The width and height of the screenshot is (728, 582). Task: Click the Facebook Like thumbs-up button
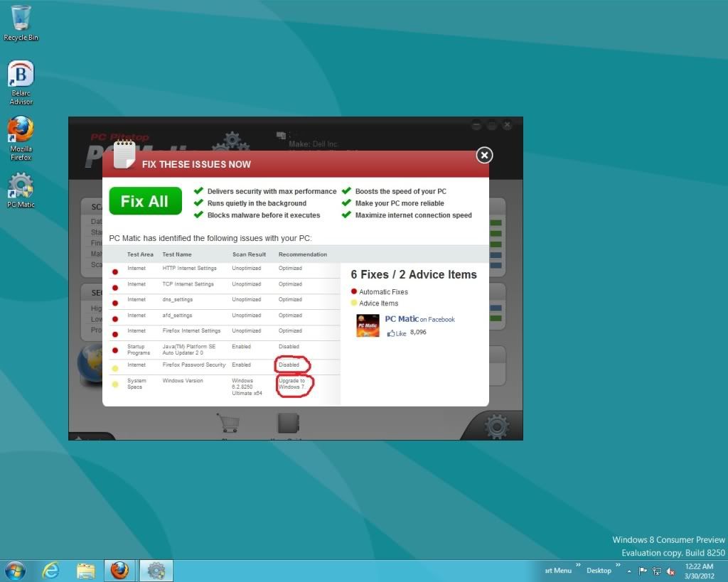(397, 333)
